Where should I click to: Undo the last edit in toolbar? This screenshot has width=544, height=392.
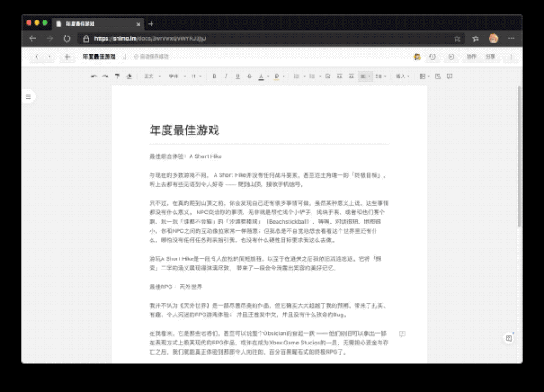click(x=94, y=77)
